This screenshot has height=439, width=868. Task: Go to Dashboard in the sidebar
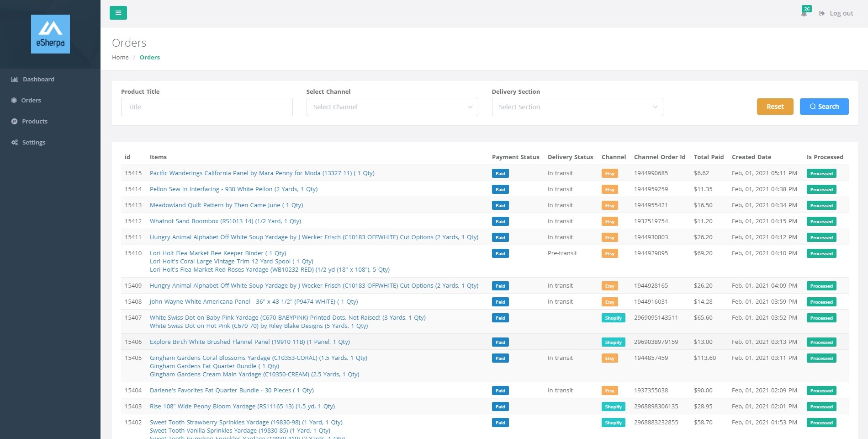pyautogui.click(x=38, y=79)
